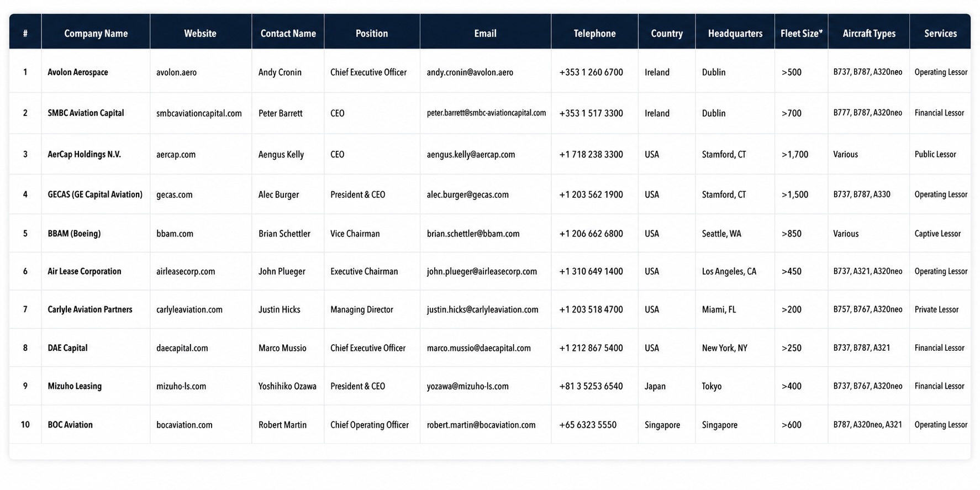Image resolution: width=980 pixels, height=490 pixels.
Task: Click Marco Mussio contact name
Action: [282, 348]
